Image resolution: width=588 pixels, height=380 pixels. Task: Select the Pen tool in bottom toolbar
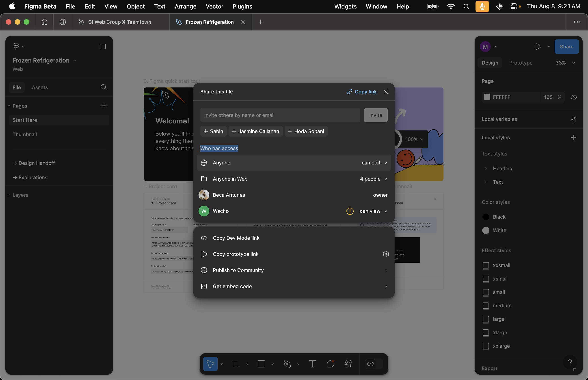[x=287, y=364]
